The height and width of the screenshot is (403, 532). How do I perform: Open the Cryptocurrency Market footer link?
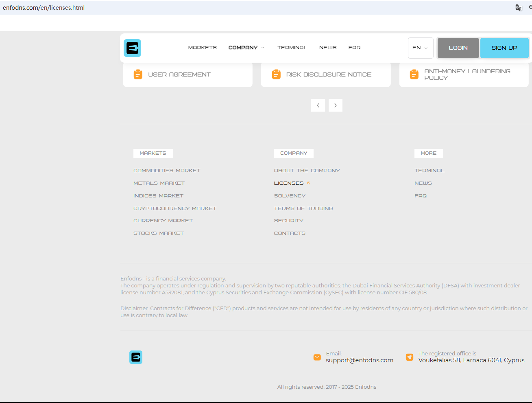175,208
